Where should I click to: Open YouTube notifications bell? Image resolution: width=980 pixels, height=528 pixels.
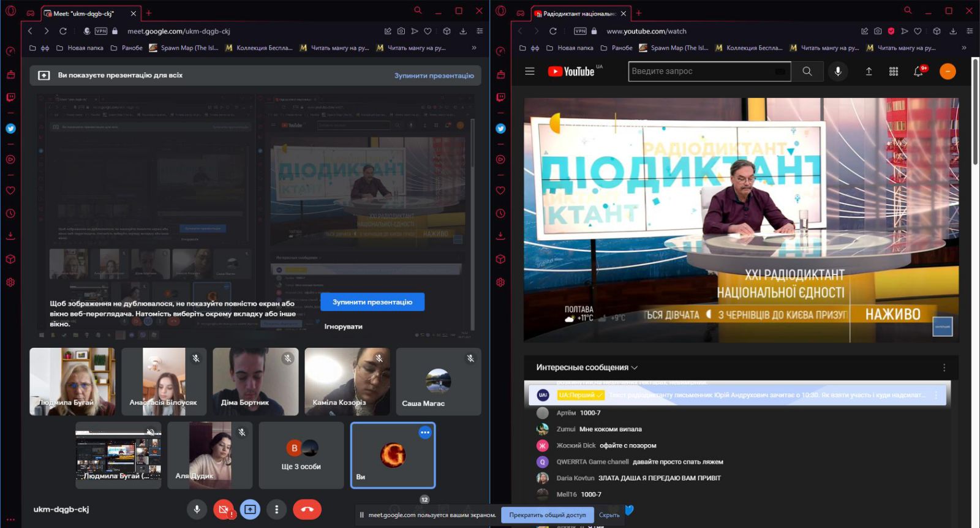(919, 72)
